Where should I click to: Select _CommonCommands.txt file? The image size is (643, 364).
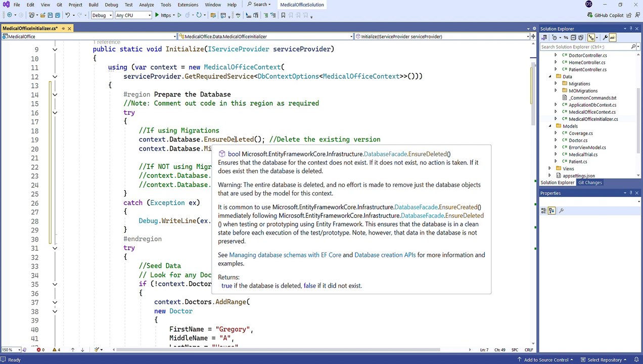(592, 98)
